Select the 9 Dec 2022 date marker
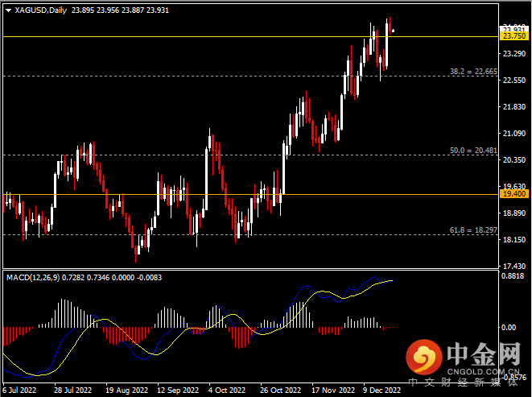 tap(381, 390)
